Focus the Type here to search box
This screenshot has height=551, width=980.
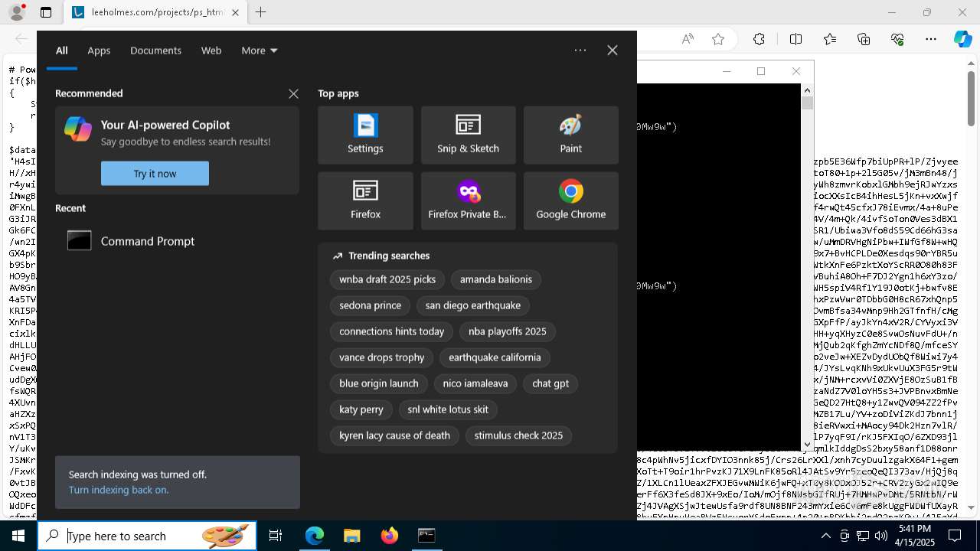147,536
